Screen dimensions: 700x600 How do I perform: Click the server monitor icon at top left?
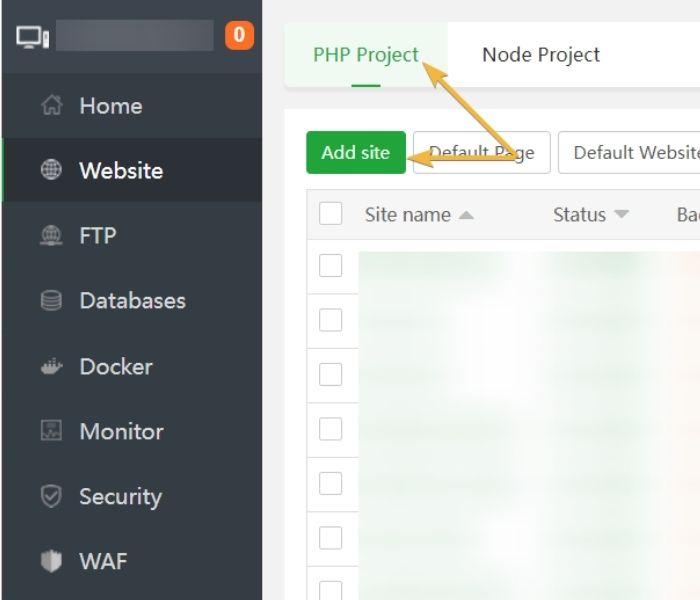tap(32, 37)
